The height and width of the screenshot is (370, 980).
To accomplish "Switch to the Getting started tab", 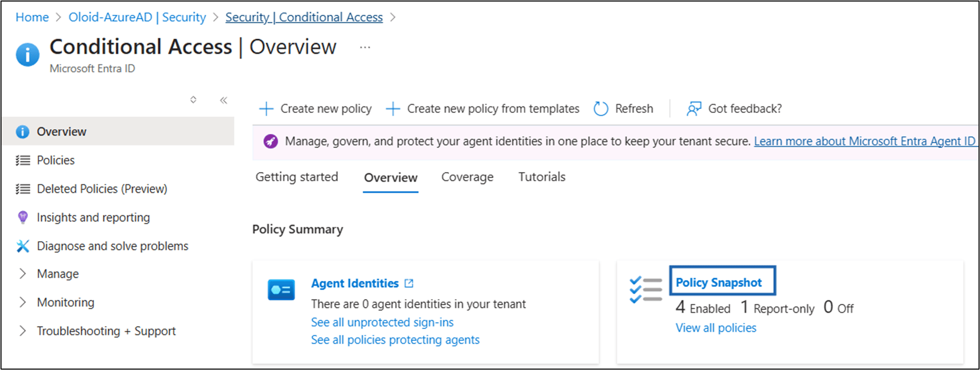I will pos(296,177).
